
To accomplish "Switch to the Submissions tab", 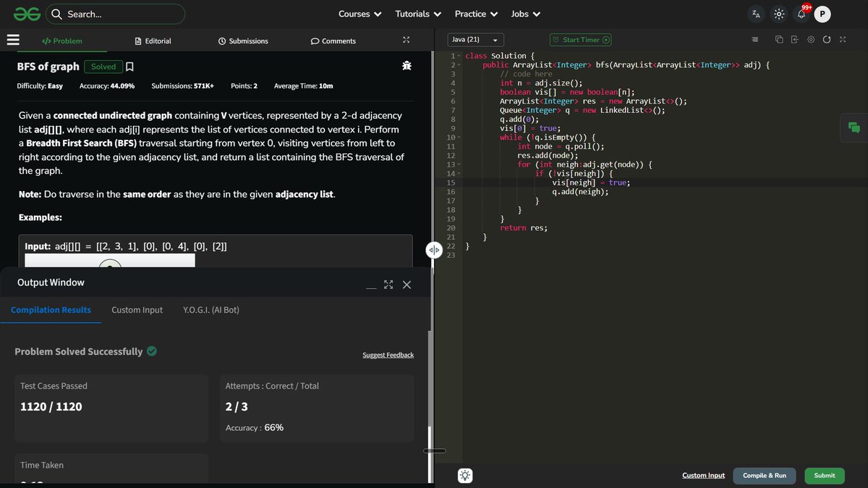I will [243, 41].
